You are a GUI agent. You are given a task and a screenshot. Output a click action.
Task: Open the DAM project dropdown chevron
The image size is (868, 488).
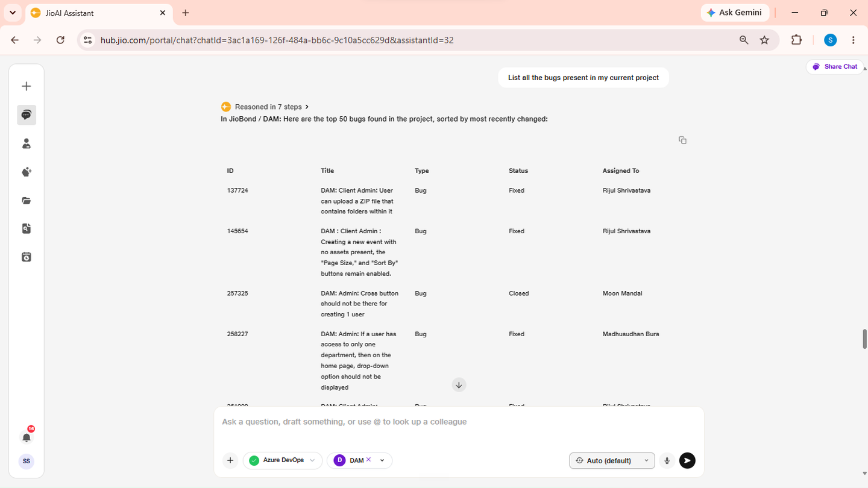(382, 461)
